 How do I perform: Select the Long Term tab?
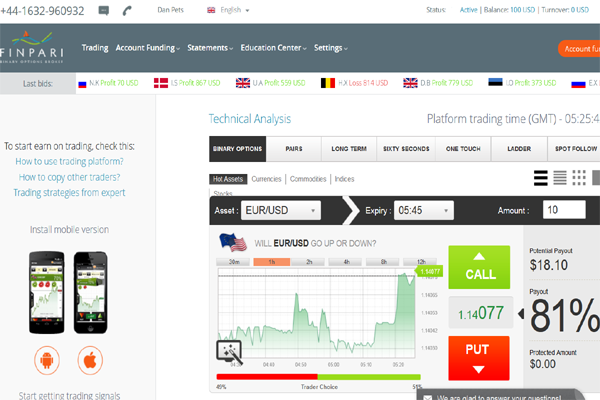point(349,149)
